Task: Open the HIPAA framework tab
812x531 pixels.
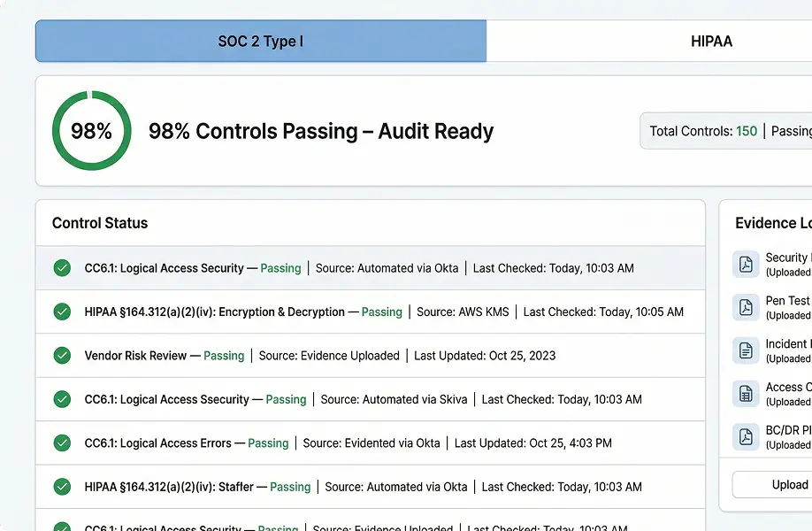Action: click(x=710, y=42)
